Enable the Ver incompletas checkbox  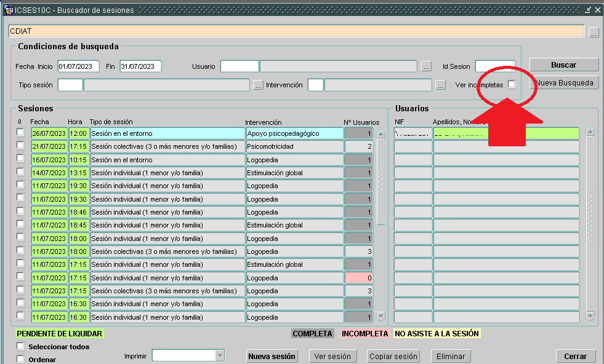[512, 85]
